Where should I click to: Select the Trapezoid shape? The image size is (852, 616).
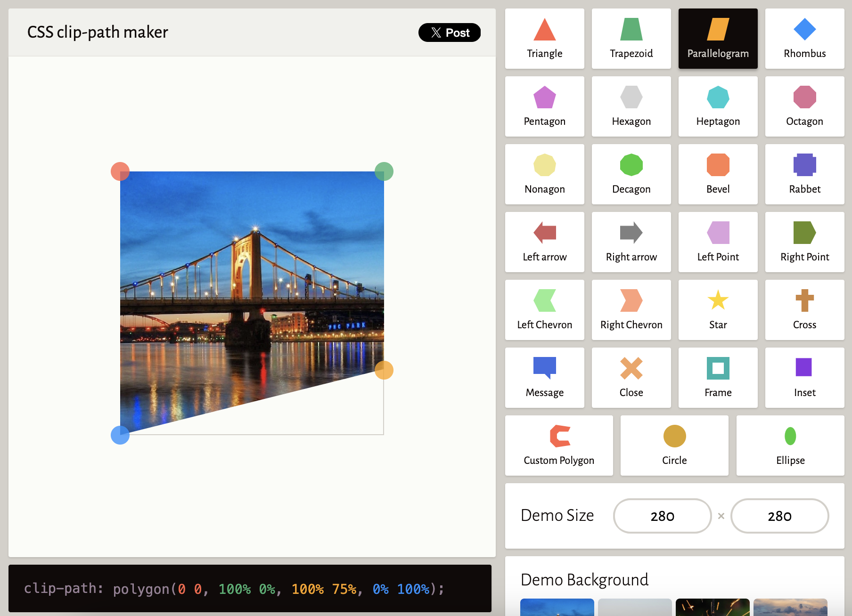(631, 39)
